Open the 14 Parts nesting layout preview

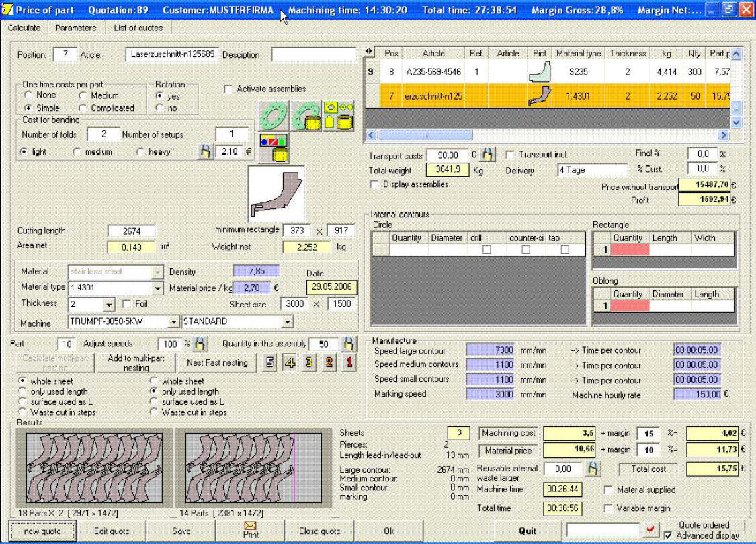(253, 468)
